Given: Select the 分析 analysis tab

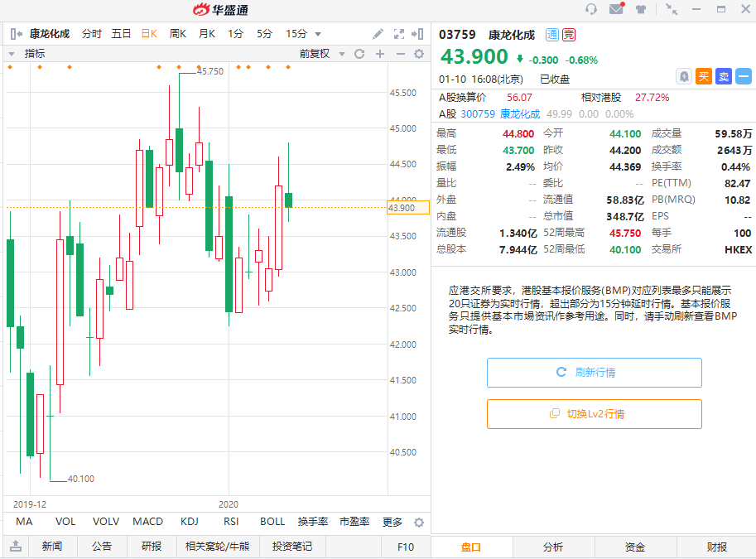Looking at the screenshot, I should click(553, 547).
